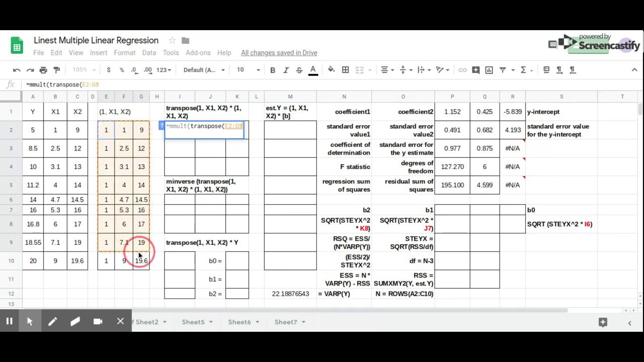
Task: Click the Print icon
Action: click(43, 70)
